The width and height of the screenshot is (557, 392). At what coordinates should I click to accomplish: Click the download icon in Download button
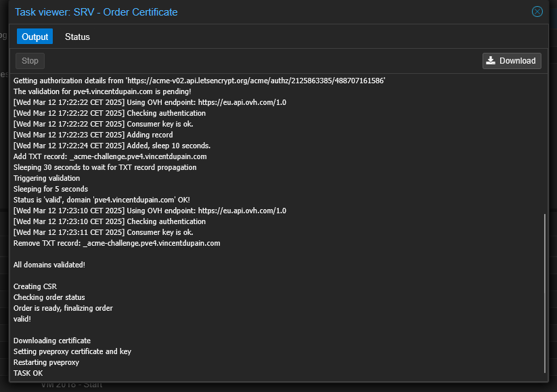pos(491,61)
